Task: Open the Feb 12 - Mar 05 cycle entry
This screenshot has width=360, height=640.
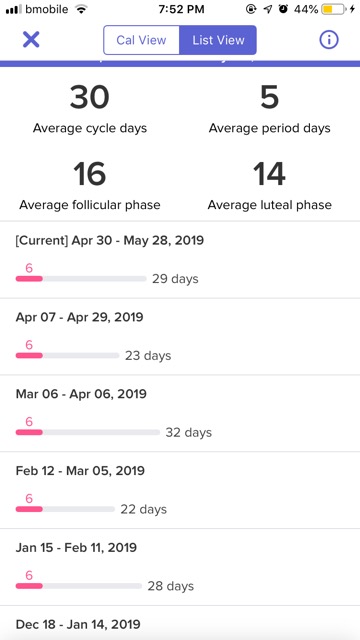Action: 180,490
